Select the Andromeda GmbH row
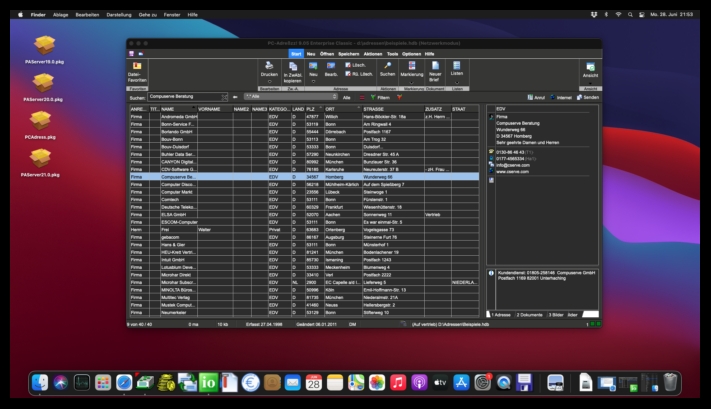Screen dimensions: 711x409 tap(304, 117)
